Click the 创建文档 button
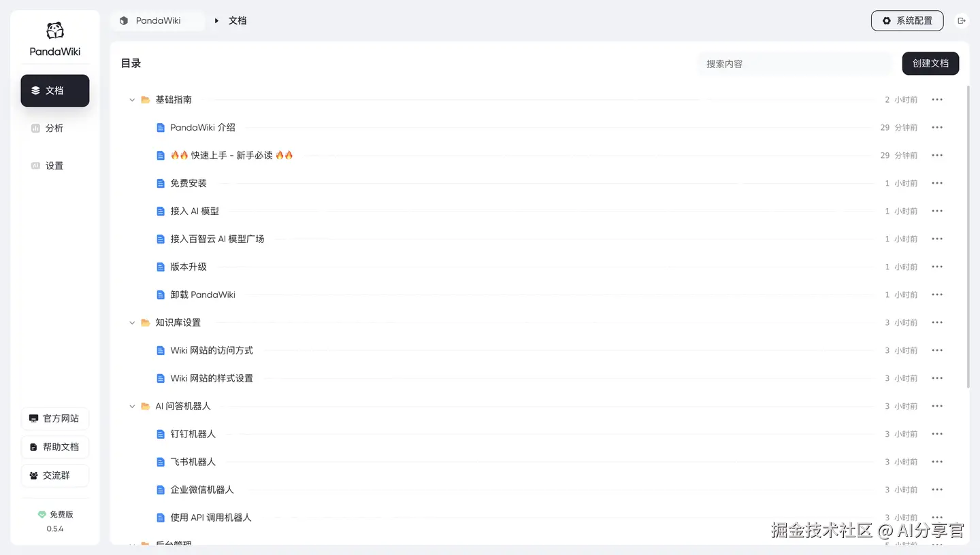The height and width of the screenshot is (555, 980). point(930,63)
